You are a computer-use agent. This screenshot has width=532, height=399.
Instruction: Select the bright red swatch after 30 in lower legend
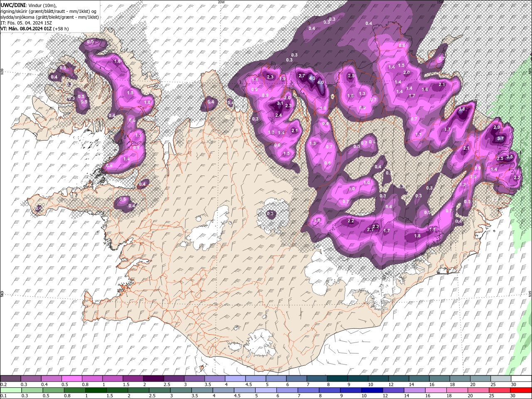coord(520,390)
